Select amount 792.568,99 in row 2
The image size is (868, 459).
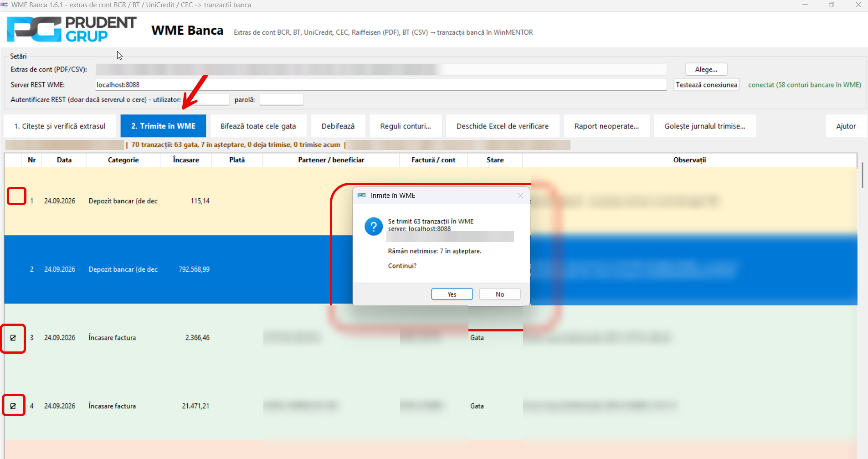194,269
